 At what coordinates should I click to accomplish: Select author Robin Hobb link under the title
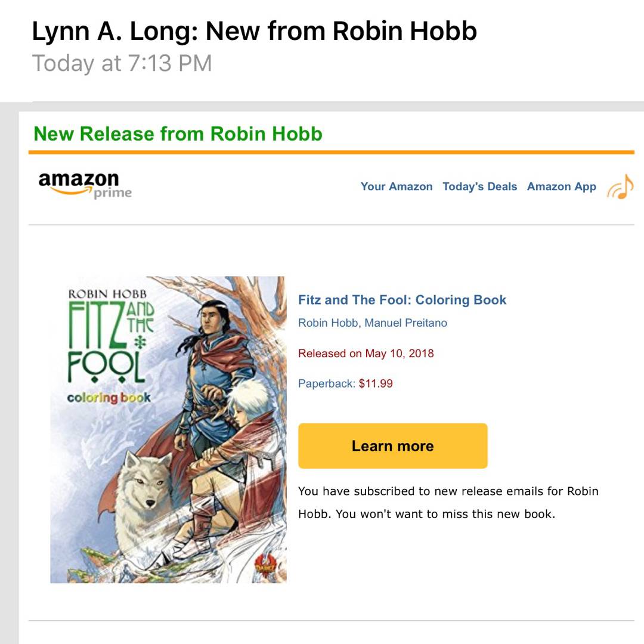(x=328, y=323)
